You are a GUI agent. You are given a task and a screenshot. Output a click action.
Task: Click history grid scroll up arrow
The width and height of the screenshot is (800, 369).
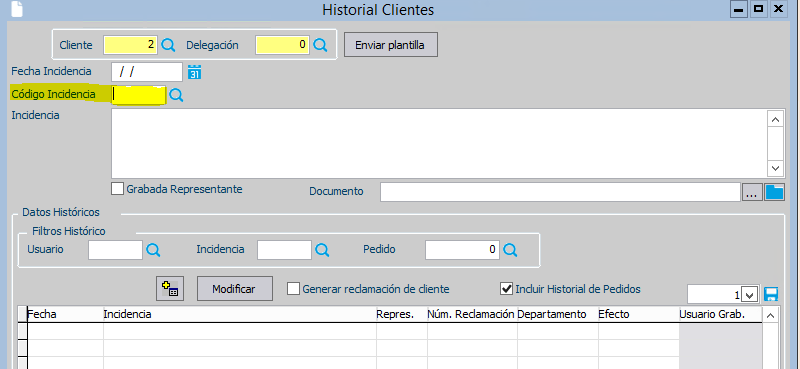(771, 315)
